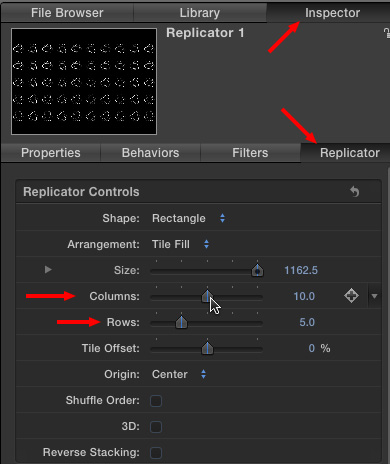Viewport: 390px width, 464px height.
Task: Enable the Reverse Stacking checkbox
Action: pyautogui.click(x=156, y=453)
